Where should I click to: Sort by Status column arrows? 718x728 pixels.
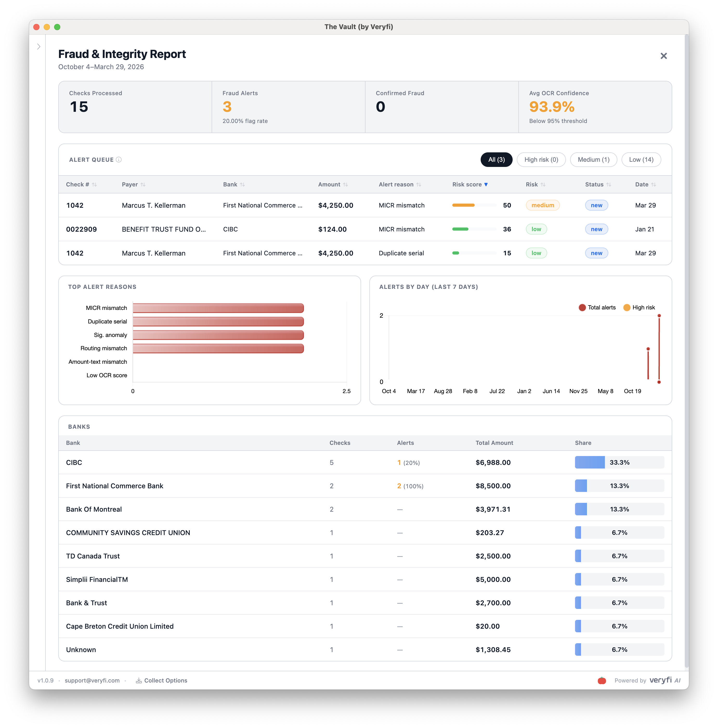[609, 185]
